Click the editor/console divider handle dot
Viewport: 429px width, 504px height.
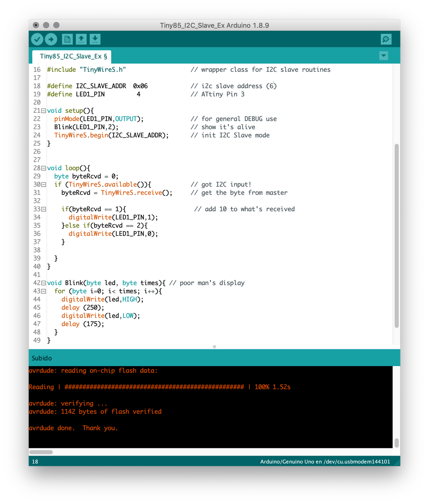coord(214,347)
